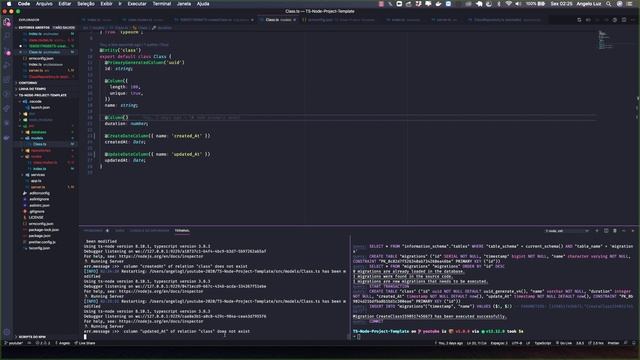Click the TypeScript language mode in status bar

click(543, 343)
